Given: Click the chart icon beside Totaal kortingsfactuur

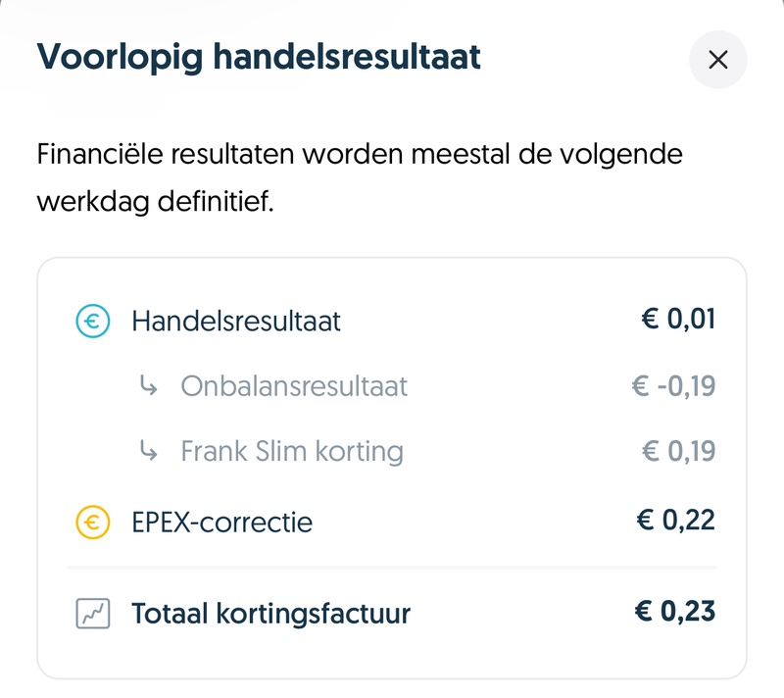Looking at the screenshot, I should pyautogui.click(x=94, y=614).
